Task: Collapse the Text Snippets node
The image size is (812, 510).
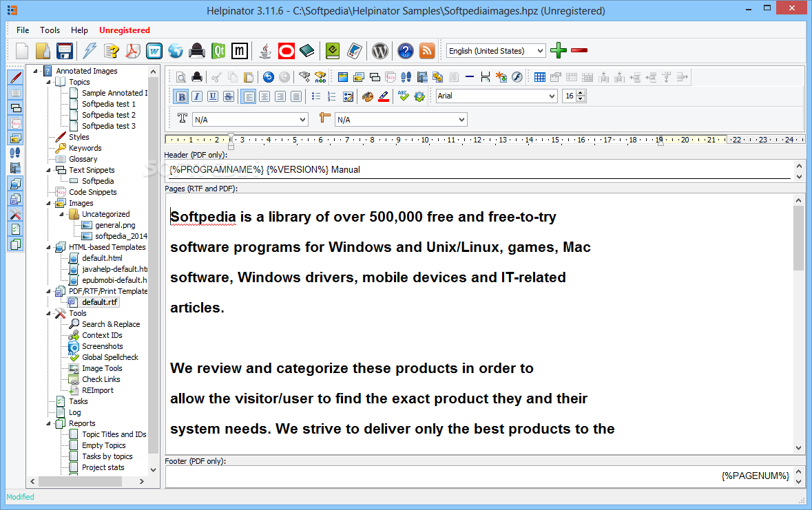Action: tap(49, 170)
